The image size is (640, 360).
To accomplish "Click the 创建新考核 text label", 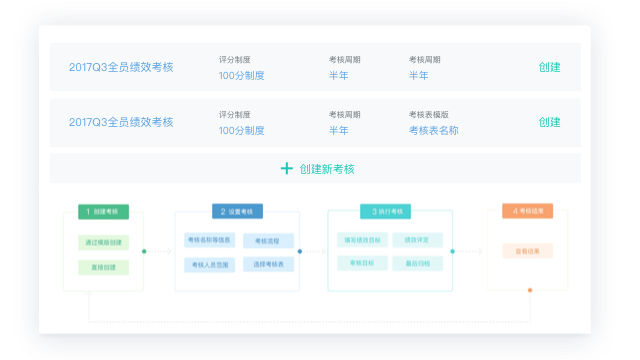I will [x=327, y=169].
